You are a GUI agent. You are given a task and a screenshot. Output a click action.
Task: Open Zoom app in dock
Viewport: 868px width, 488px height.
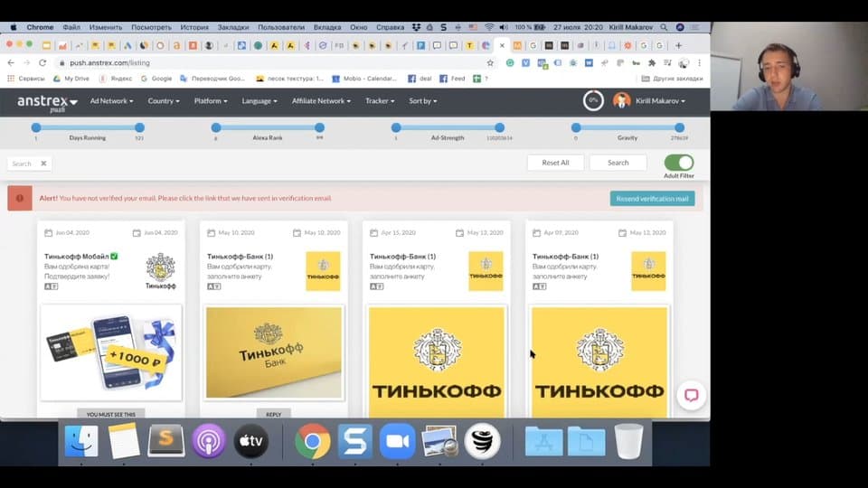(398, 442)
